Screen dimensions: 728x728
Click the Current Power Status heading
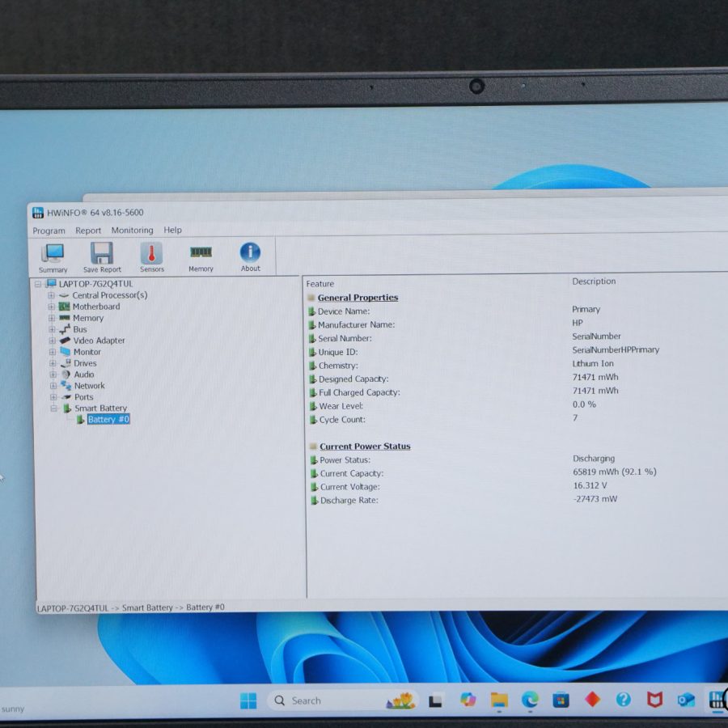point(365,447)
